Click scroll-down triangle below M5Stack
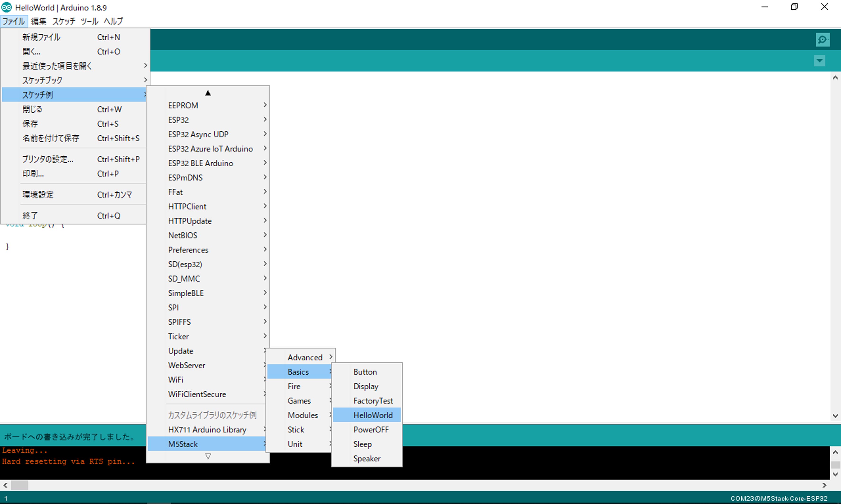The image size is (841, 504). click(x=208, y=457)
